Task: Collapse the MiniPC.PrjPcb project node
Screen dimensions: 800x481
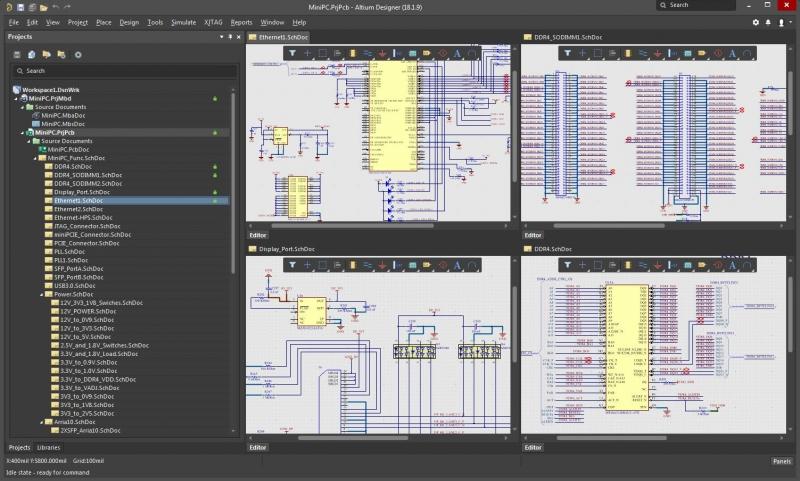Action: coord(22,133)
